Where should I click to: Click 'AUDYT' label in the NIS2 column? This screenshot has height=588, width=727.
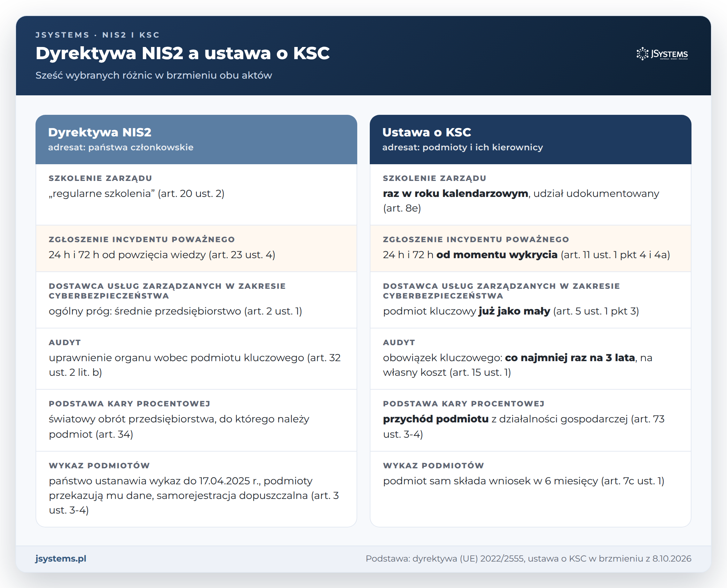[65, 342]
